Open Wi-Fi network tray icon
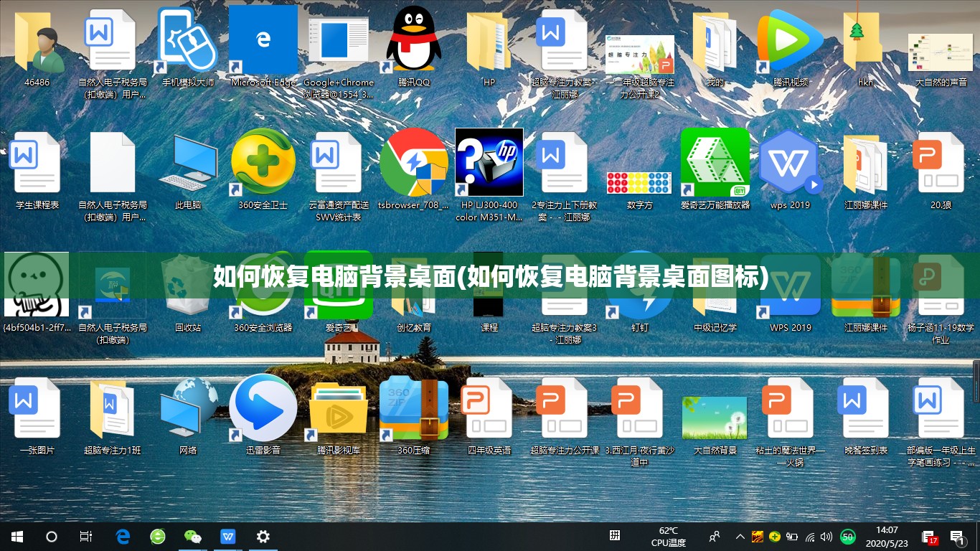 (x=810, y=536)
